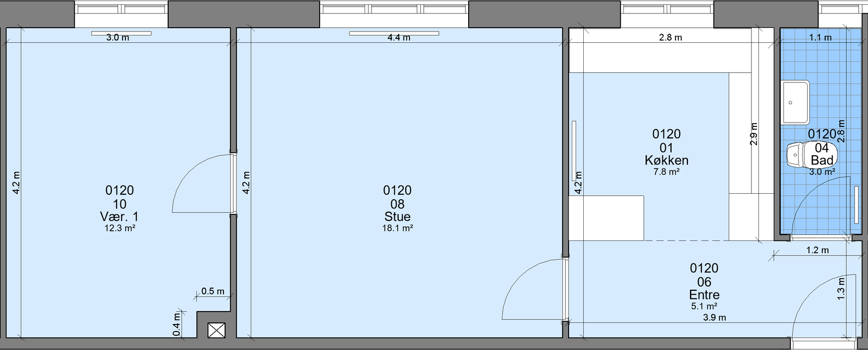Click the 12.3 m² area text
Screen dimensions: 868x350
pos(119,228)
